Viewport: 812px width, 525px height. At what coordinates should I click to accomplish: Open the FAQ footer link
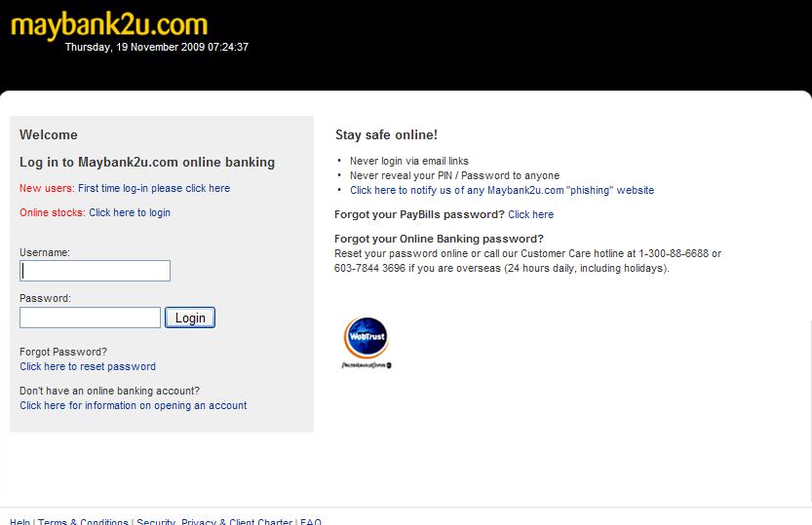[311, 521]
